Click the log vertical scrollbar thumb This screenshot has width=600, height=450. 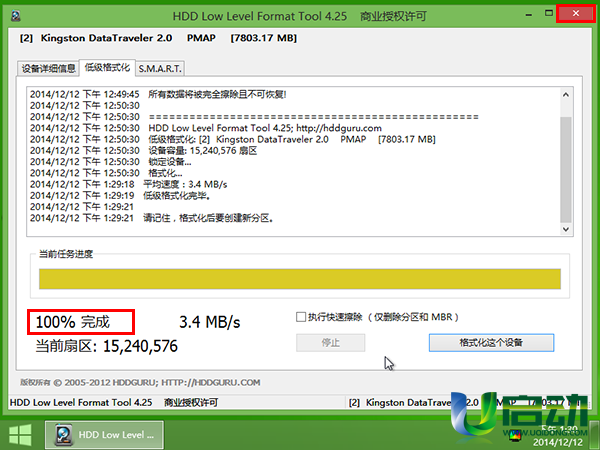566,170
